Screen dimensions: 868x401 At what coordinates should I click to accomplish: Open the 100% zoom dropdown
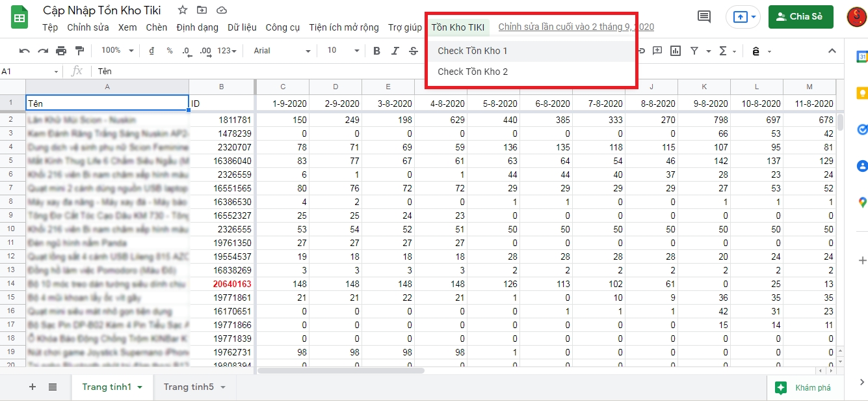(117, 51)
